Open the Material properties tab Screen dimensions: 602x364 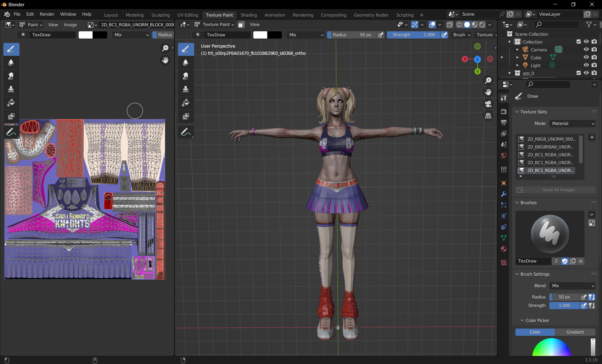504,249
